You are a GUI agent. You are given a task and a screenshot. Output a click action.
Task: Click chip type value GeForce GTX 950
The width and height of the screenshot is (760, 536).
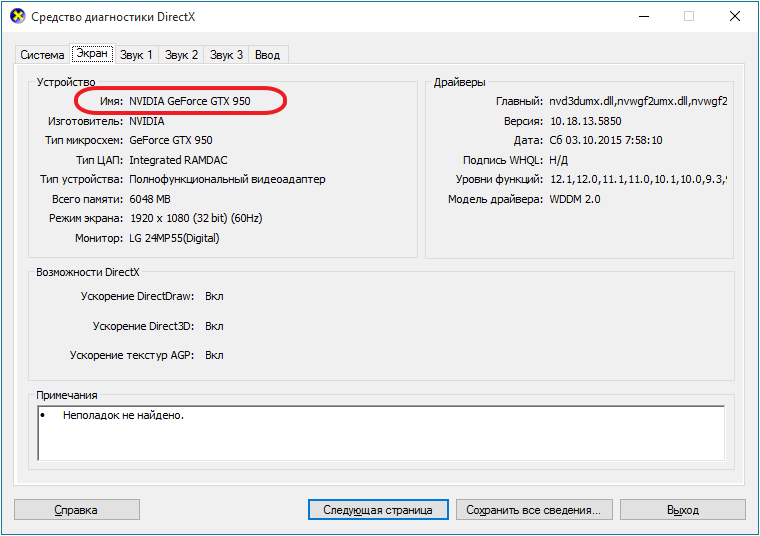[171, 140]
